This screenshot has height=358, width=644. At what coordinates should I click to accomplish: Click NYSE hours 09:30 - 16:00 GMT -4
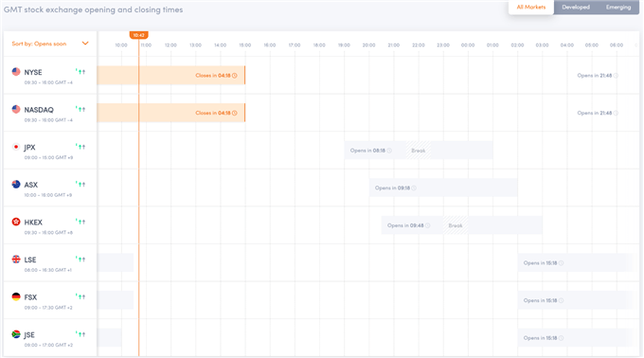[x=48, y=82]
